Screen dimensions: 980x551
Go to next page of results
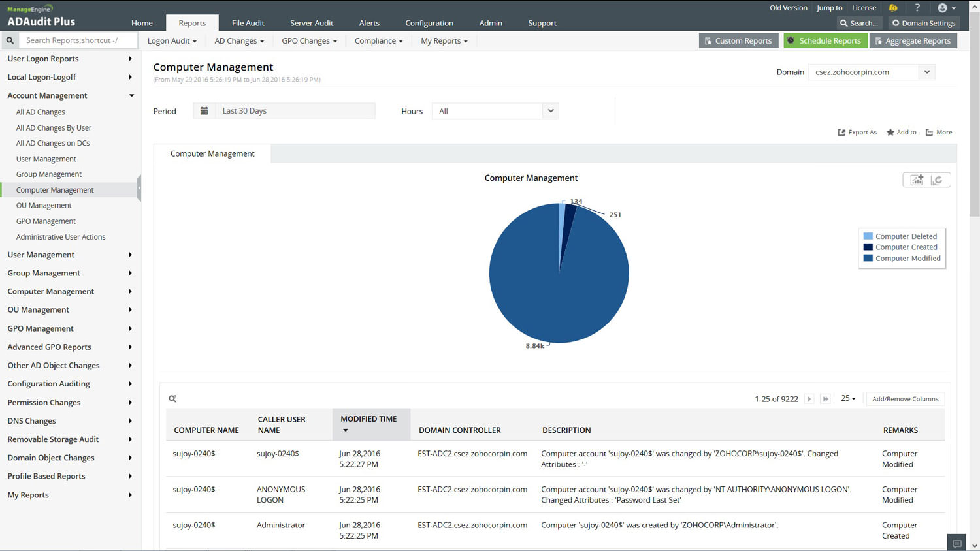point(809,399)
